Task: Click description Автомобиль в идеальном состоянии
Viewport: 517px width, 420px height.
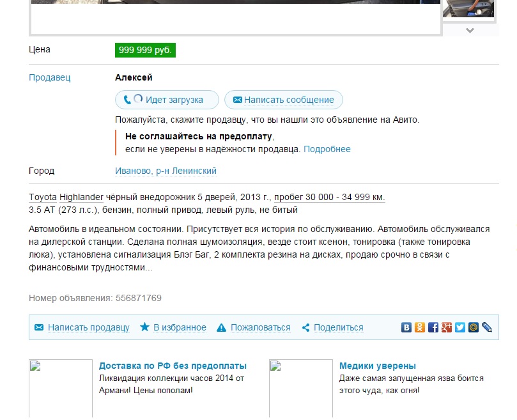Action: coord(107,229)
